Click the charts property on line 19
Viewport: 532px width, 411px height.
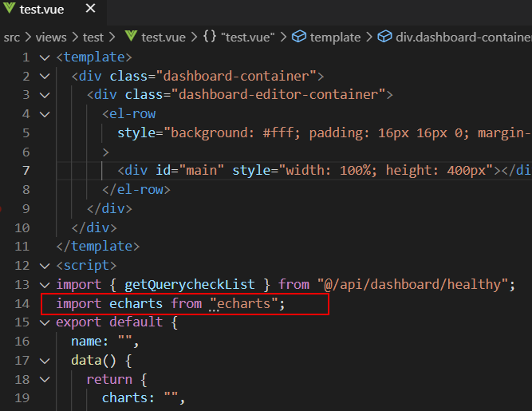pos(124,397)
